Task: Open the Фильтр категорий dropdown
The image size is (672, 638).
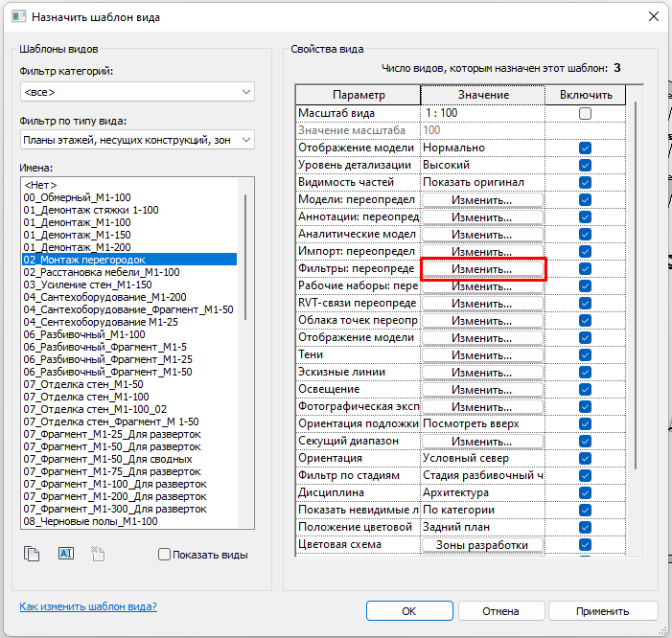Action: 136,92
